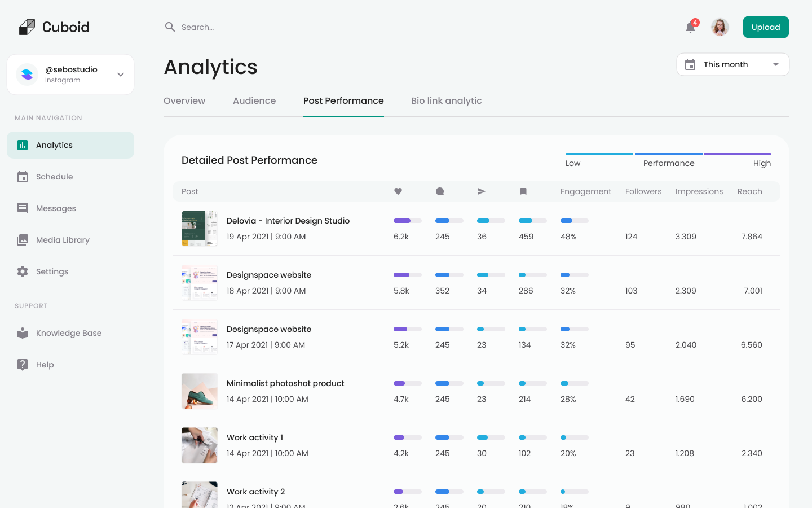812x508 pixels.
Task: Click the Help icon in sidebar
Action: (23, 364)
